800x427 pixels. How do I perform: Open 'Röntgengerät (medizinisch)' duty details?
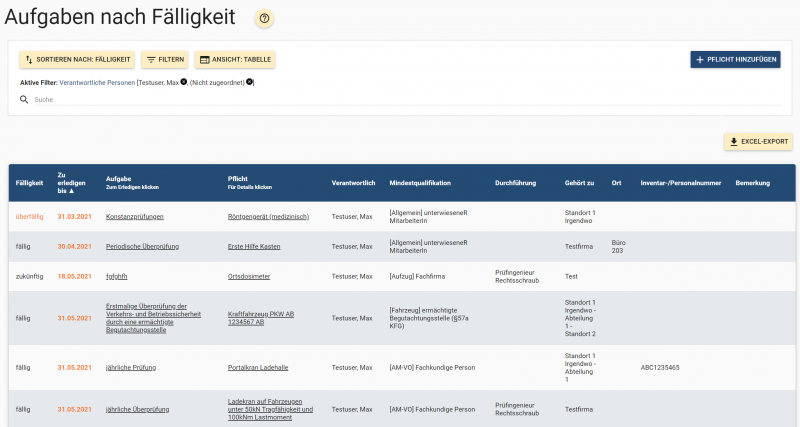pyautogui.click(x=268, y=217)
